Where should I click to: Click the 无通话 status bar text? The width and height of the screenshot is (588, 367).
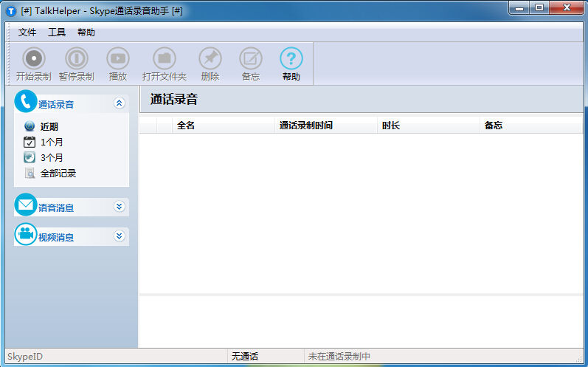pyautogui.click(x=244, y=356)
